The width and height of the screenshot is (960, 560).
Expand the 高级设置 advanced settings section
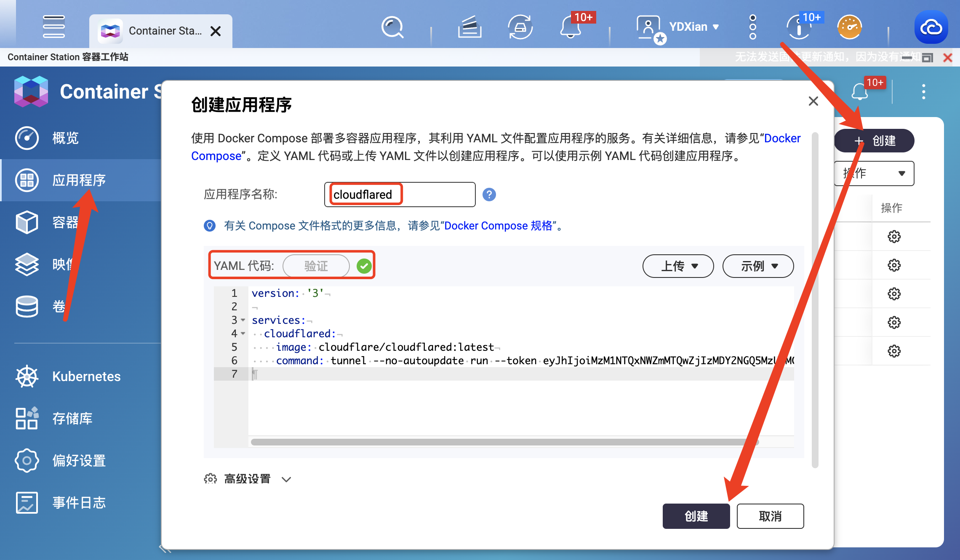pos(248,479)
